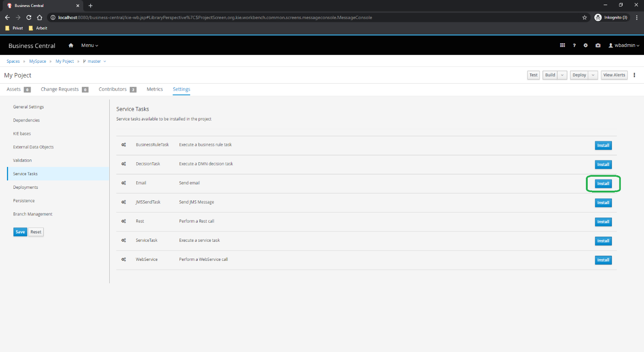Install the Email service task

(603, 184)
